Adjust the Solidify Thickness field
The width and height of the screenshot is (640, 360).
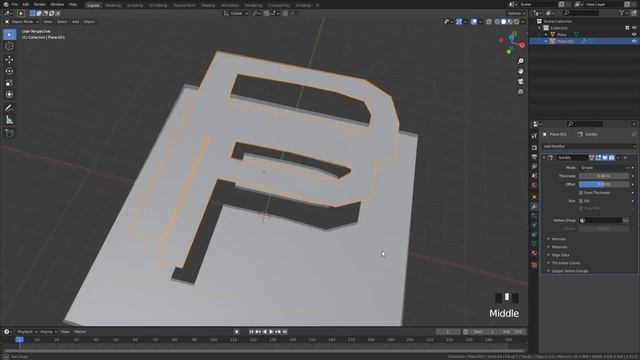[x=604, y=176]
